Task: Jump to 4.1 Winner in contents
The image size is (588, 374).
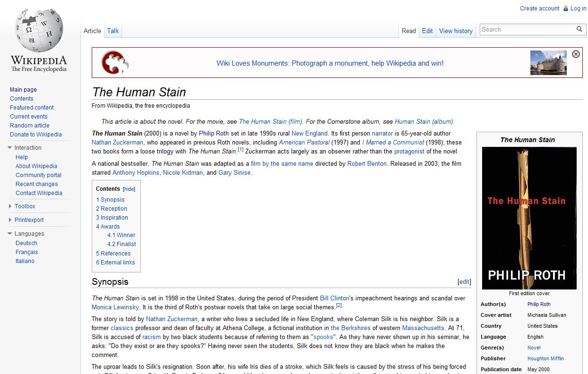Action: 121,235
